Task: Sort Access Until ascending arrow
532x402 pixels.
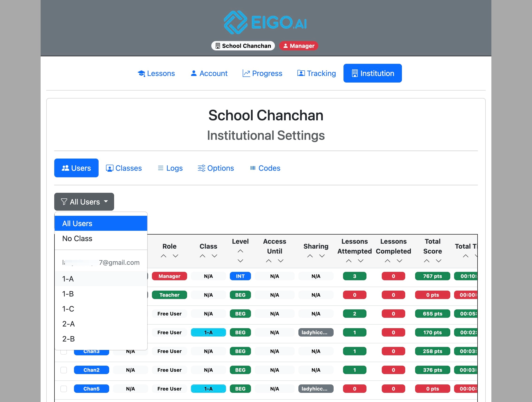Action: (269, 261)
